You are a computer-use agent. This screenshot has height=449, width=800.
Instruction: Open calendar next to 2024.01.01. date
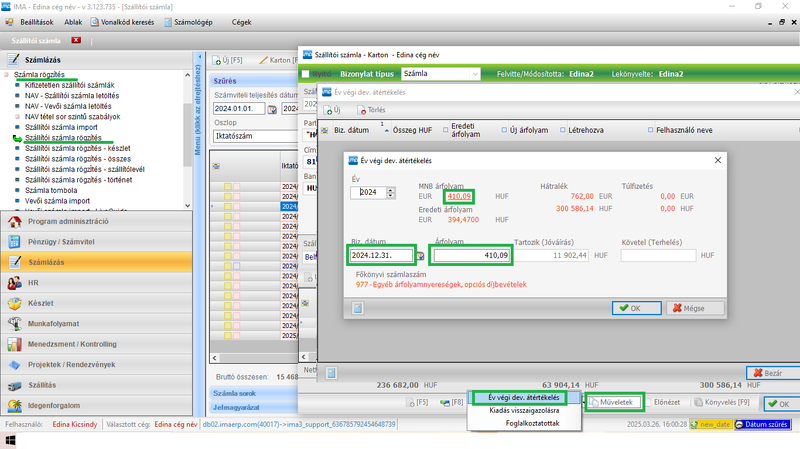click(x=272, y=109)
